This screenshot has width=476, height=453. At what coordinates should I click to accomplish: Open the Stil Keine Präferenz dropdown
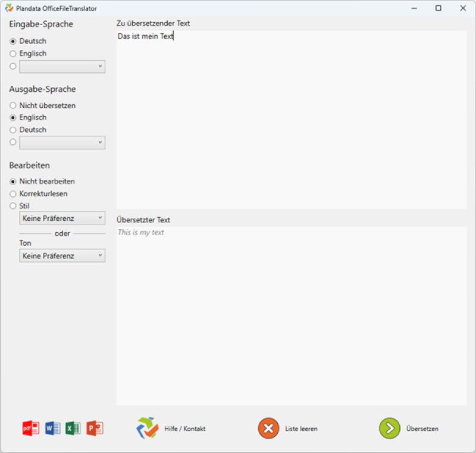tap(62, 218)
